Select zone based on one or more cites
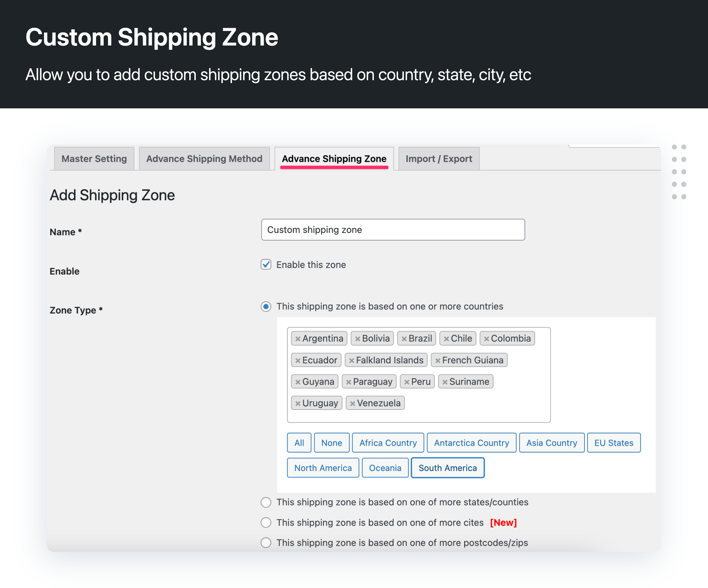This screenshot has width=708, height=588. click(x=266, y=523)
